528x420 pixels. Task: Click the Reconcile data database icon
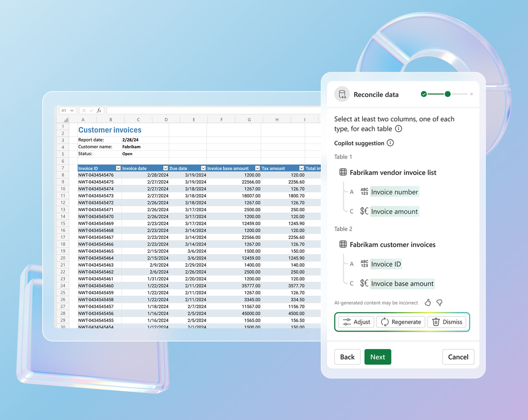(342, 94)
